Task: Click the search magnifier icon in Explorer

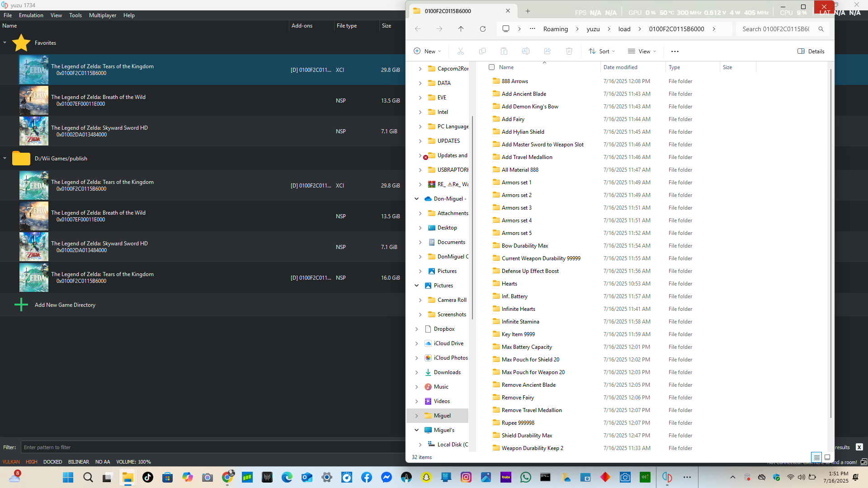Action: tap(821, 29)
